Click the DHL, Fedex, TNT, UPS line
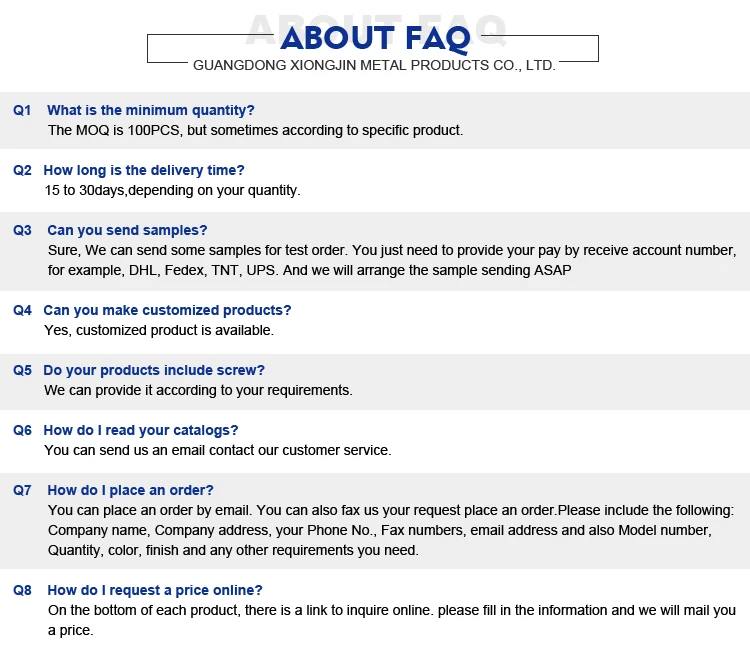 309,271
